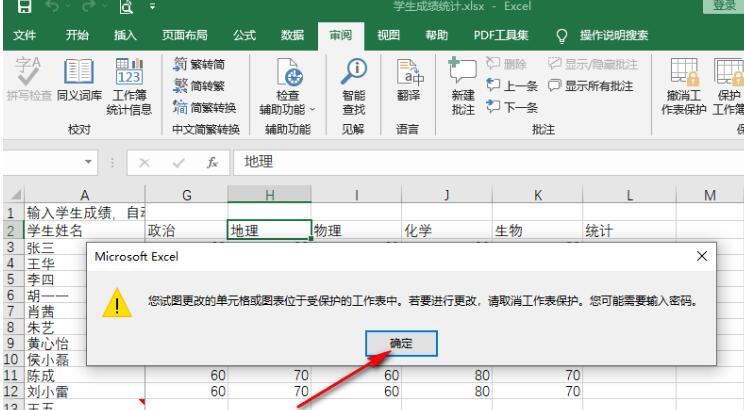Screen dimensions: 744x410
Task: Click 繁转简 conversion button
Action: (199, 64)
